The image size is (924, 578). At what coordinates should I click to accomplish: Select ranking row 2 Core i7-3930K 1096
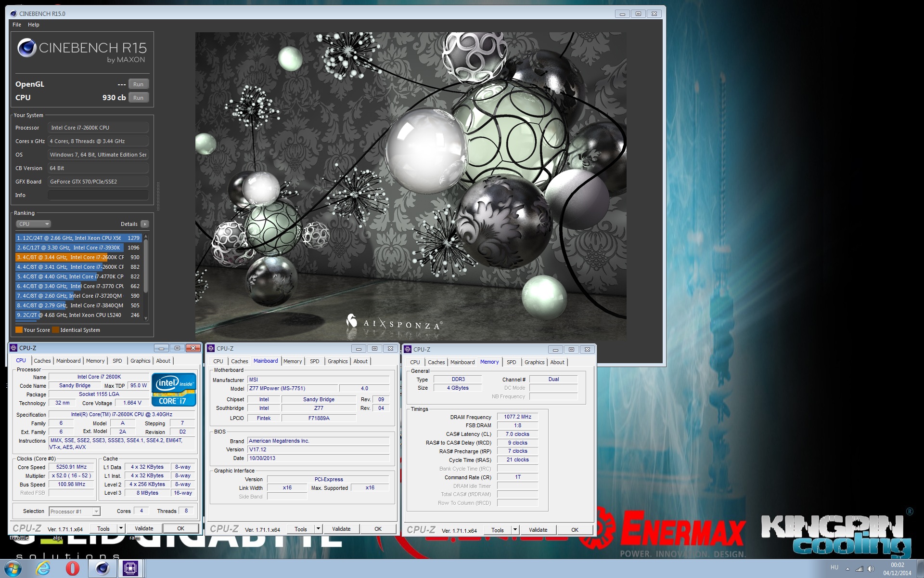(78, 248)
